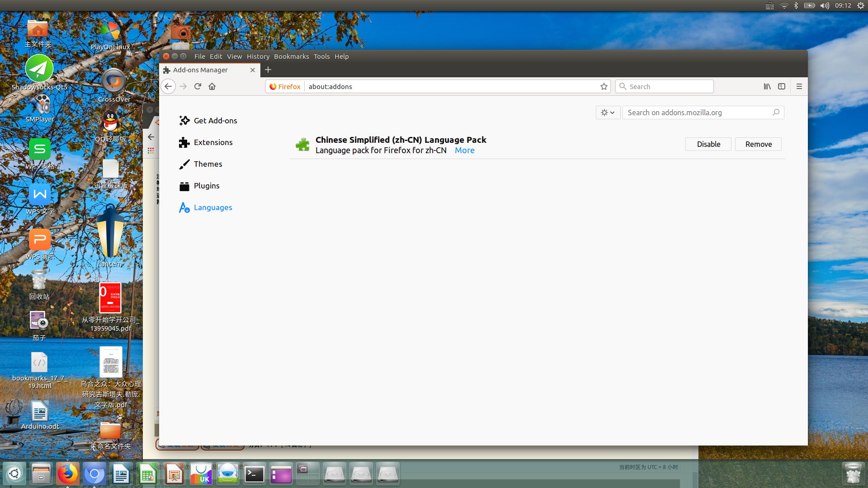Select the Add-ons Manager tab
Viewport: 868px width, 488px height.
[x=210, y=70]
